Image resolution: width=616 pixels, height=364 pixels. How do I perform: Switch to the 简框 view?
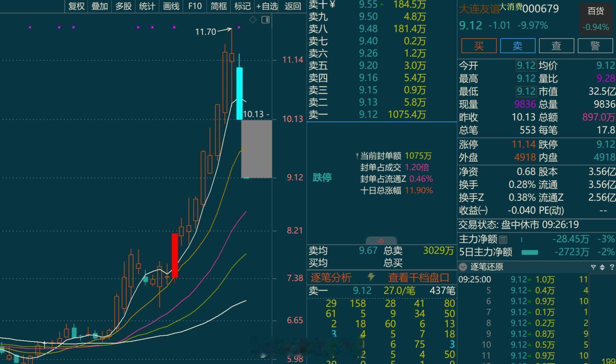[x=219, y=6]
